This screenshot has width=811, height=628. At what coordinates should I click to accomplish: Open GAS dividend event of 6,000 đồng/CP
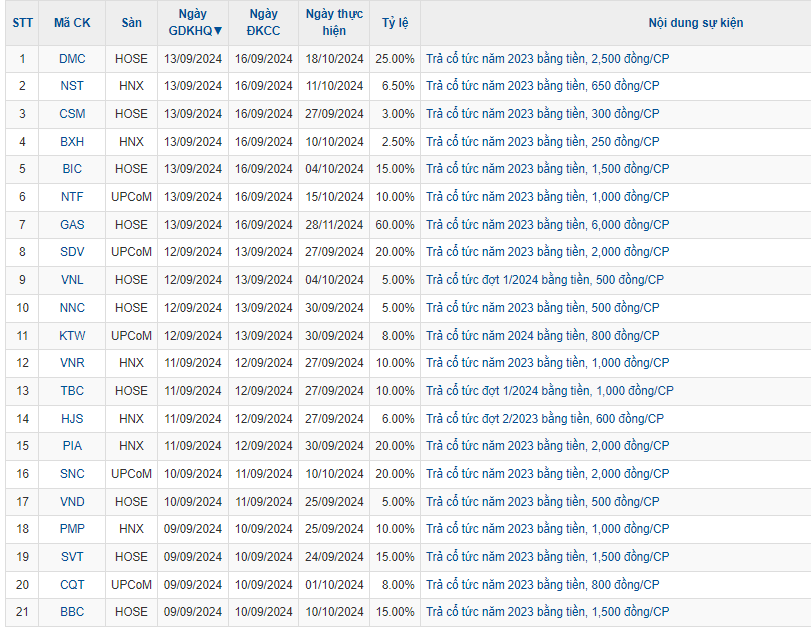(546, 225)
